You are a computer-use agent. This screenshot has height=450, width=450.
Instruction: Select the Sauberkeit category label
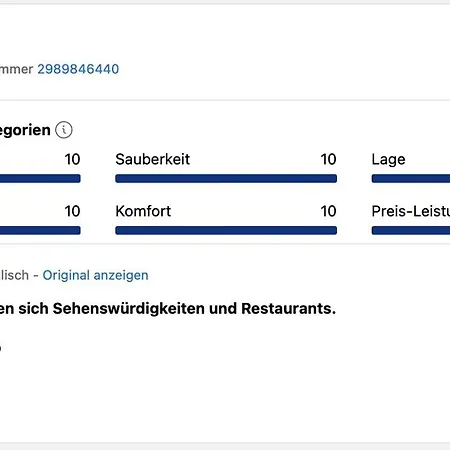pos(152,159)
